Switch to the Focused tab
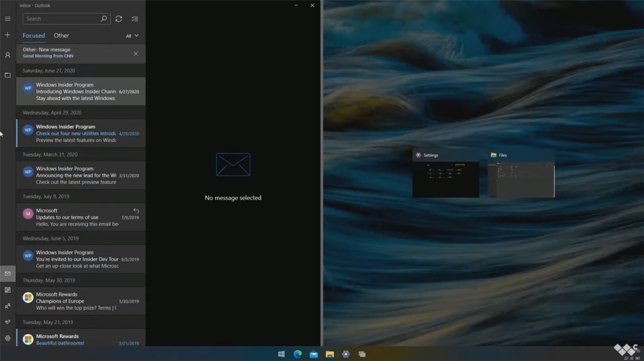This screenshot has height=361, width=644. coord(34,35)
